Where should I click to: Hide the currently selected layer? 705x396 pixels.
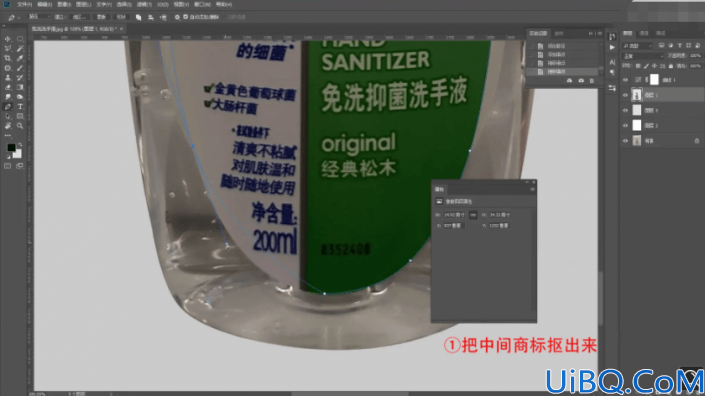(x=625, y=95)
